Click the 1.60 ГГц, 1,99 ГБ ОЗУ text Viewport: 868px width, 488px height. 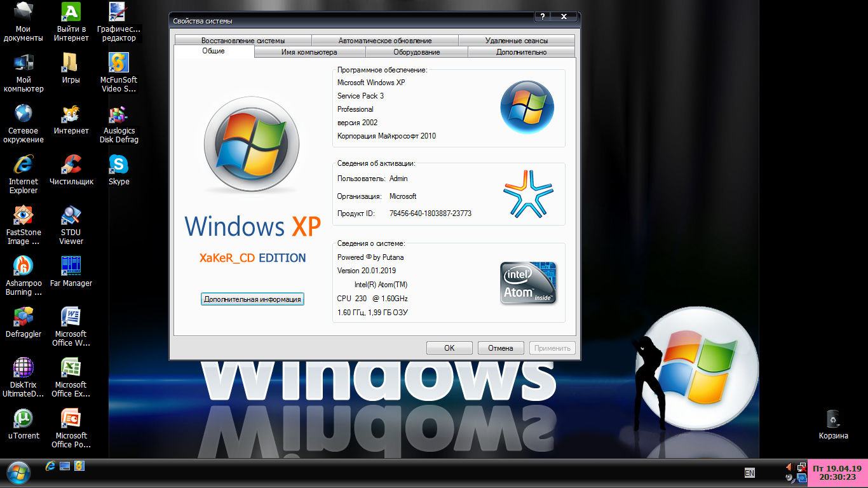[x=372, y=312]
